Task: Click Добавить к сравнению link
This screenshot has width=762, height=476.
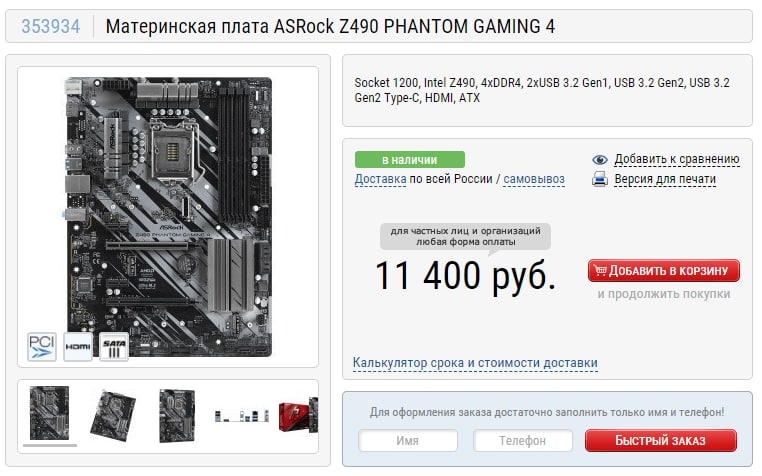Action: click(x=676, y=159)
